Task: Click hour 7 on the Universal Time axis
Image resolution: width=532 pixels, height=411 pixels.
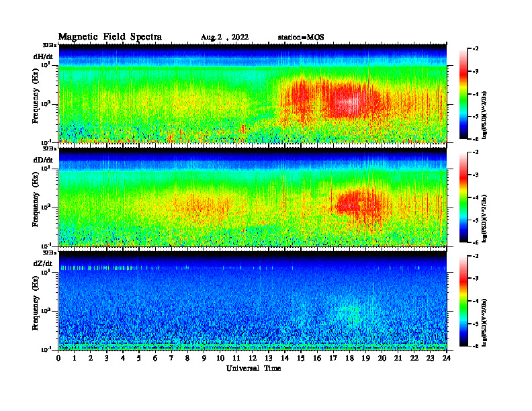Action: click(x=172, y=358)
